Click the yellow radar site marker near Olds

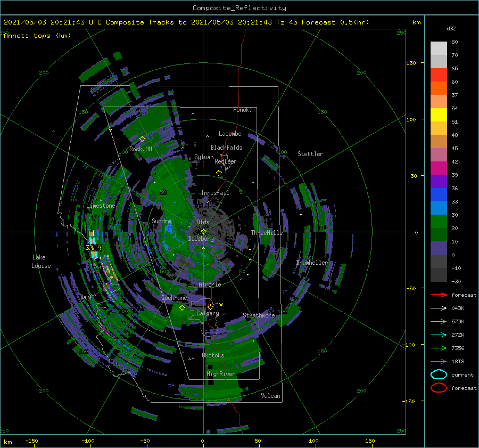point(203,232)
